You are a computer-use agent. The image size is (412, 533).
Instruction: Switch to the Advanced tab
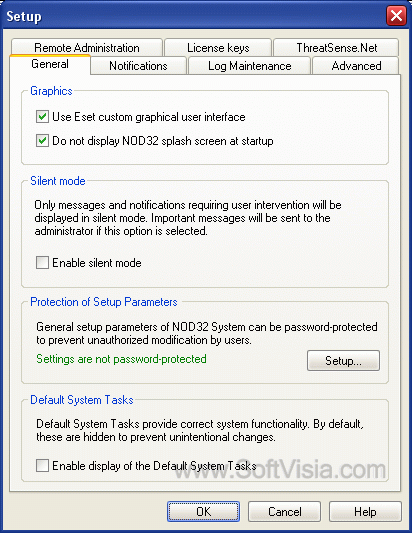point(356,66)
